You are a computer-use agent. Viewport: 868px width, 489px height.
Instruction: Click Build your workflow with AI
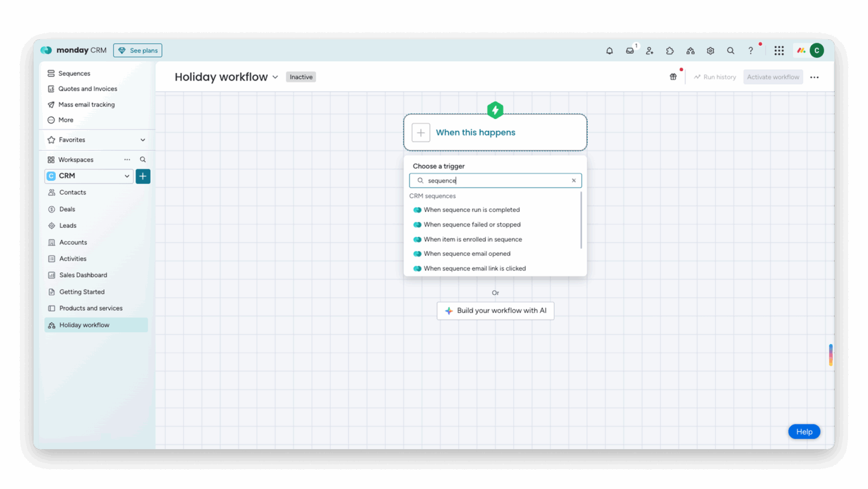495,311
